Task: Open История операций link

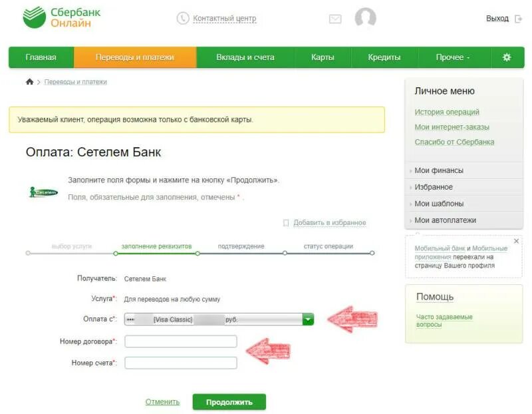Action: pos(447,112)
